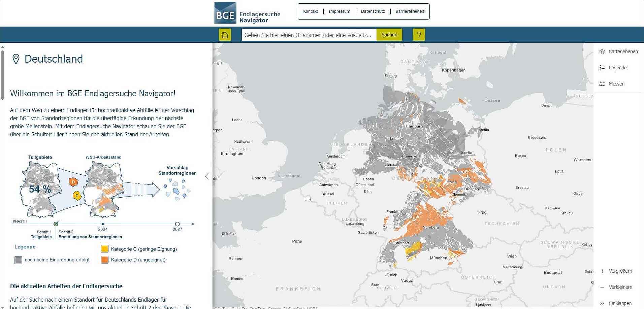This screenshot has height=309, width=644.
Task: Click heading Die aktuellen Arbeiten der Endlagersuche
Action: pos(66,286)
